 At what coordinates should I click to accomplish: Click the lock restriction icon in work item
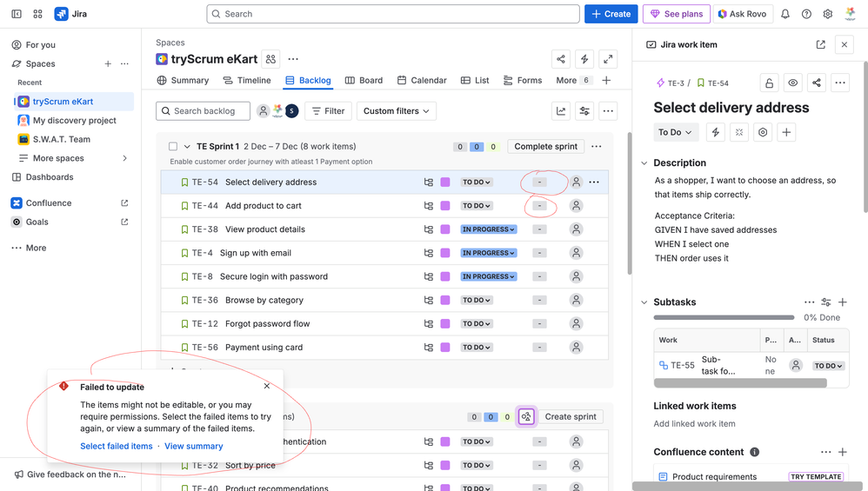click(769, 83)
